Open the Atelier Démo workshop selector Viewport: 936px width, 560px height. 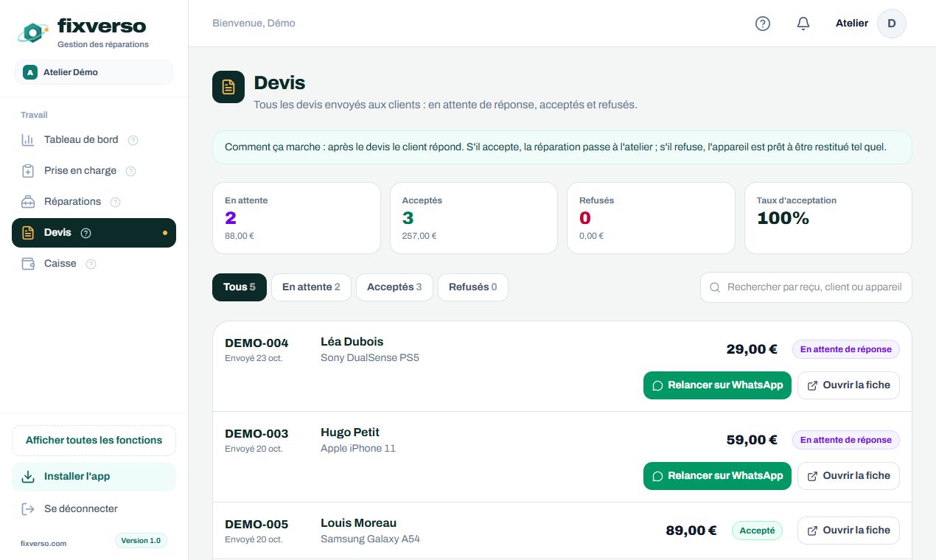coord(94,72)
